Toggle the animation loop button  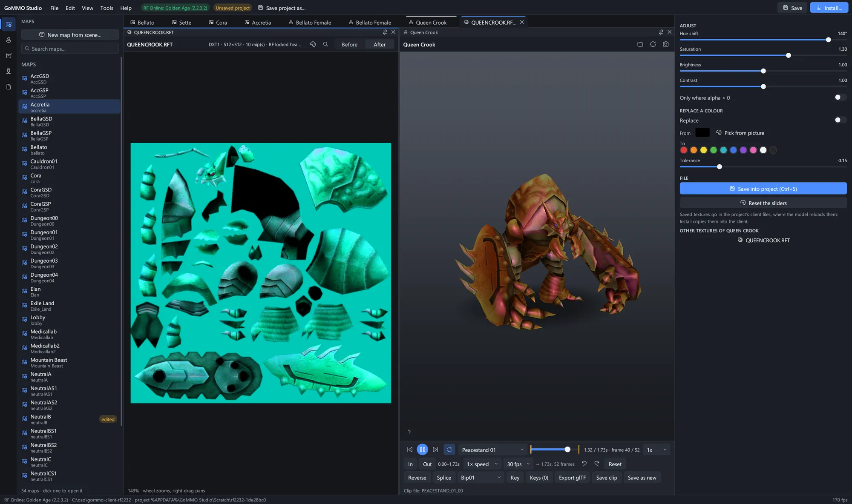[449, 450]
